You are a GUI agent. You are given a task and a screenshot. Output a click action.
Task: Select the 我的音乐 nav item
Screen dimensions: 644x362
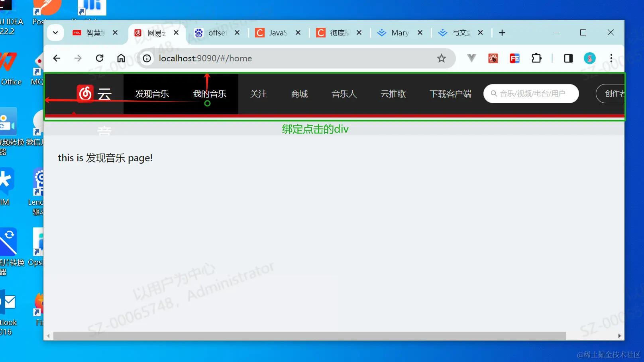click(x=210, y=94)
